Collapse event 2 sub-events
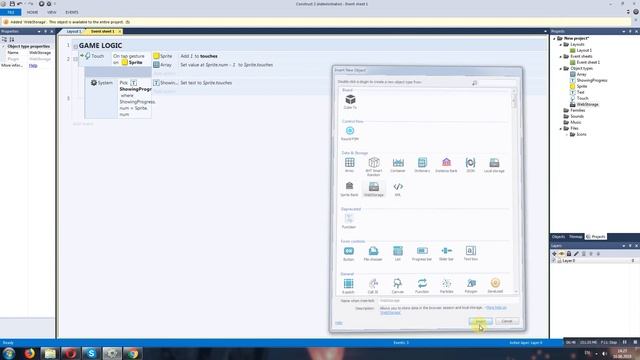Image resolution: width=640 pixels, height=360 pixels. coord(76,59)
